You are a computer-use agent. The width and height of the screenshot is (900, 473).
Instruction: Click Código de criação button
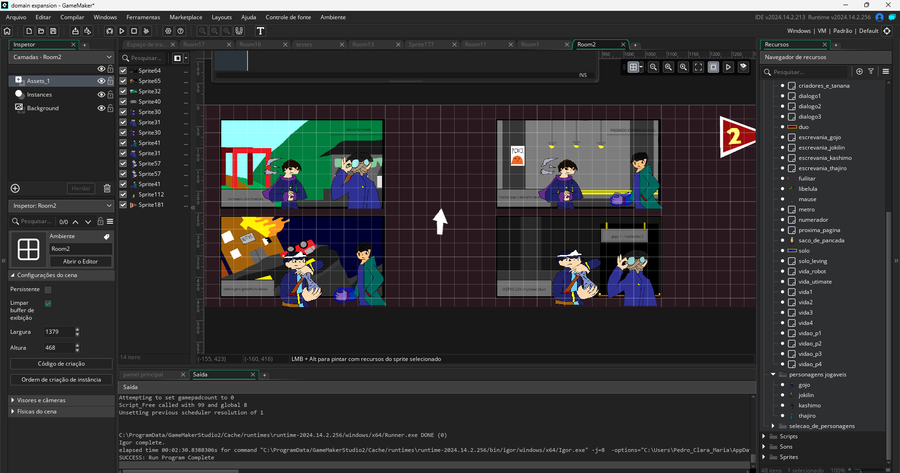61,363
